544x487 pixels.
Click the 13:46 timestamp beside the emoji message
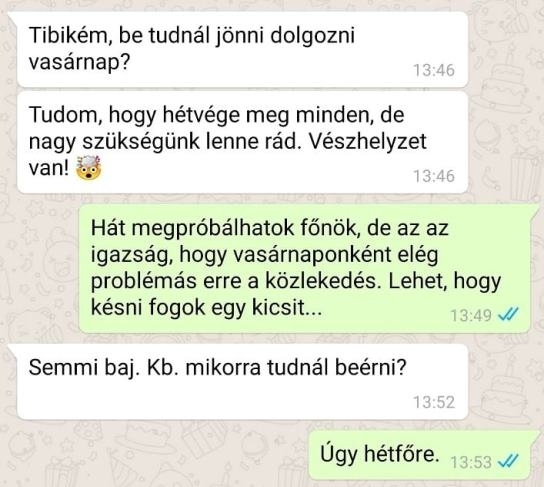point(434,176)
